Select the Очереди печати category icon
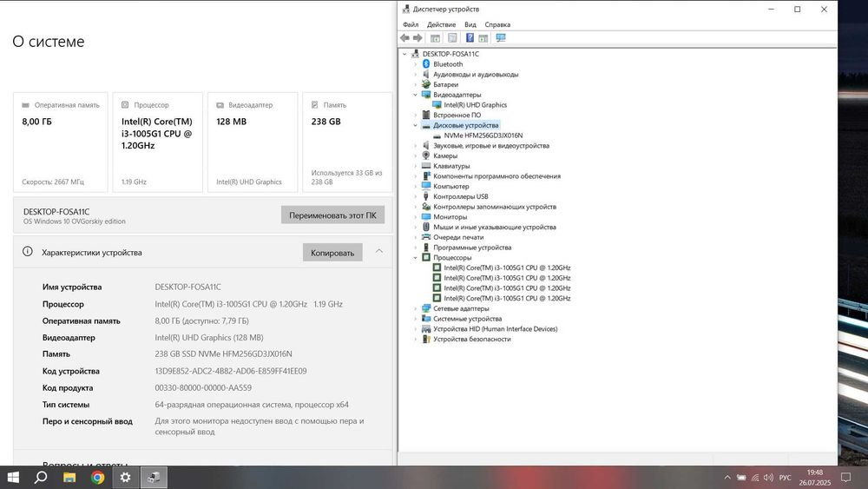 point(426,237)
